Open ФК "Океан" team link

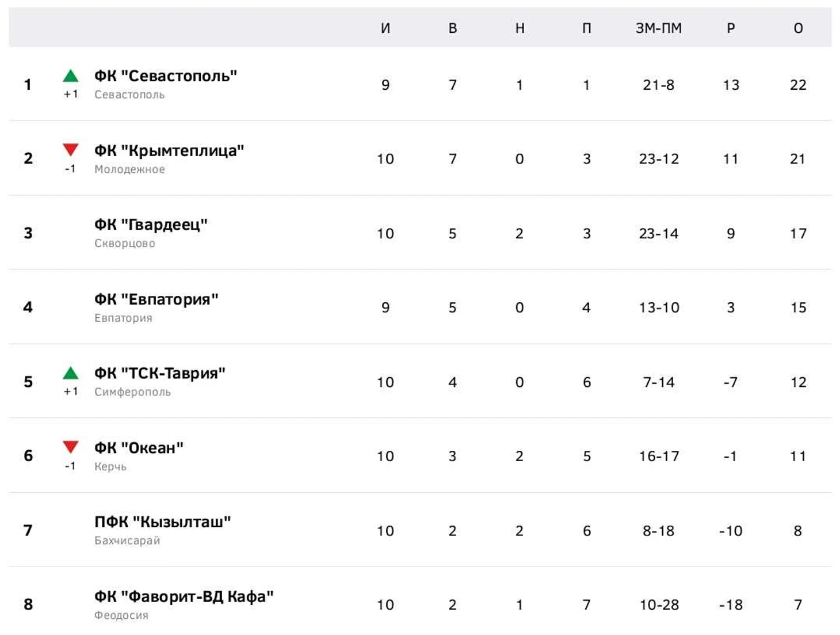click(x=139, y=448)
